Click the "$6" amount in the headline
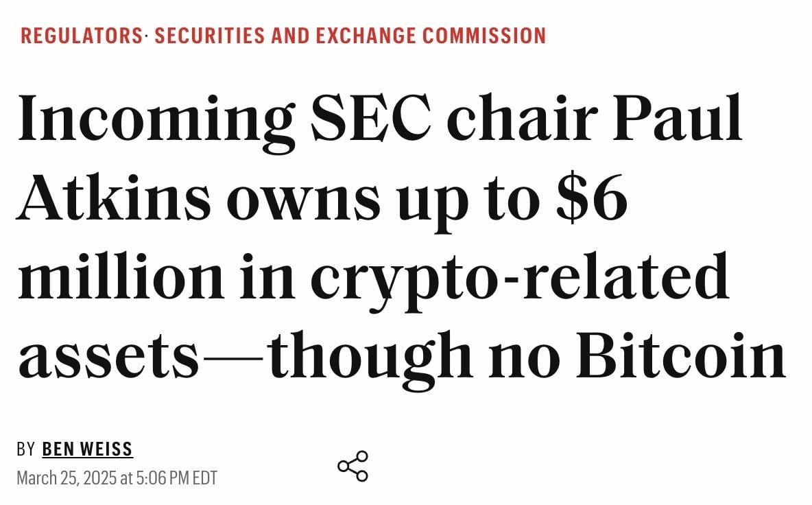Viewport: 812px width, 505px height. coord(591,198)
